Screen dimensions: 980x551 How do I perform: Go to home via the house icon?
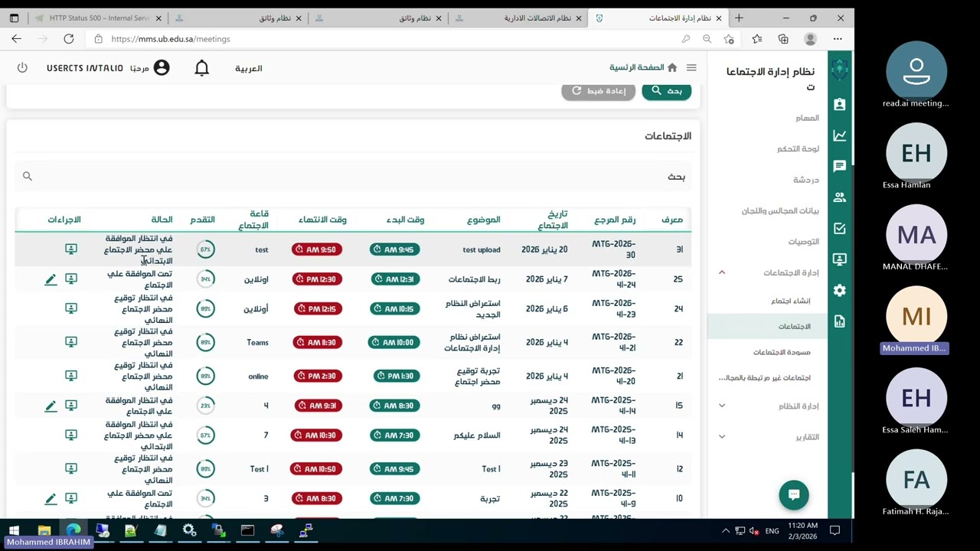[672, 67]
